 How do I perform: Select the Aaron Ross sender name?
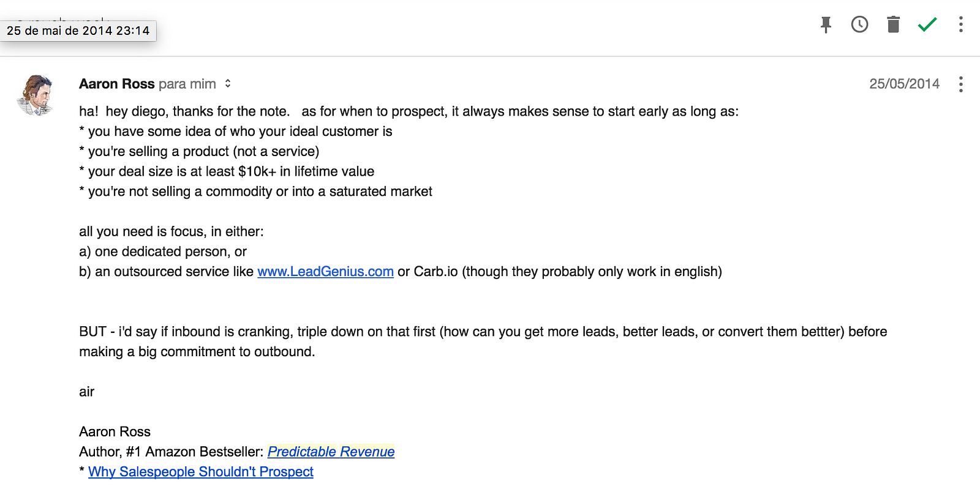[117, 84]
